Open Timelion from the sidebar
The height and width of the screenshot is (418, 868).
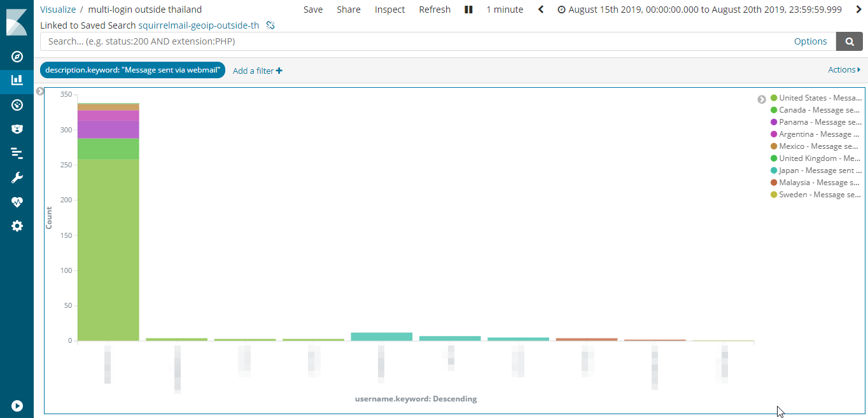pyautogui.click(x=17, y=129)
